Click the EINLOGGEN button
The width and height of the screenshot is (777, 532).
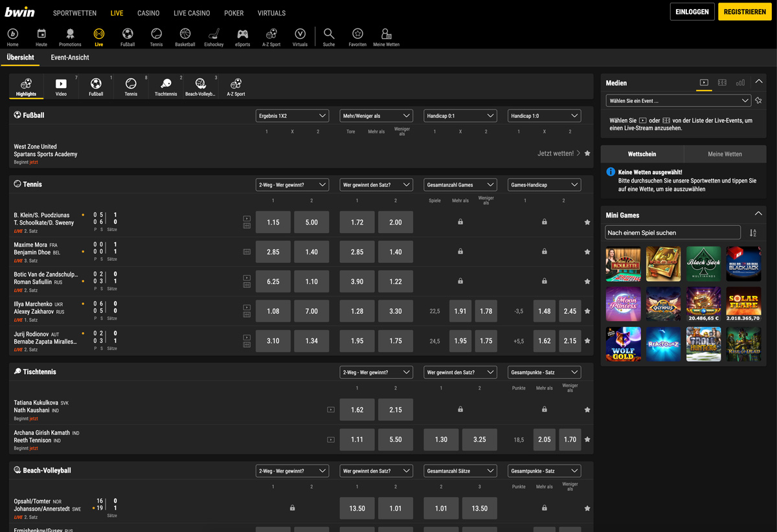click(692, 12)
